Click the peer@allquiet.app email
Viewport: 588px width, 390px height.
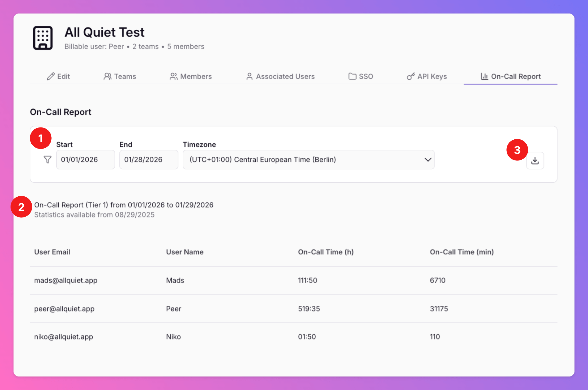coord(64,309)
